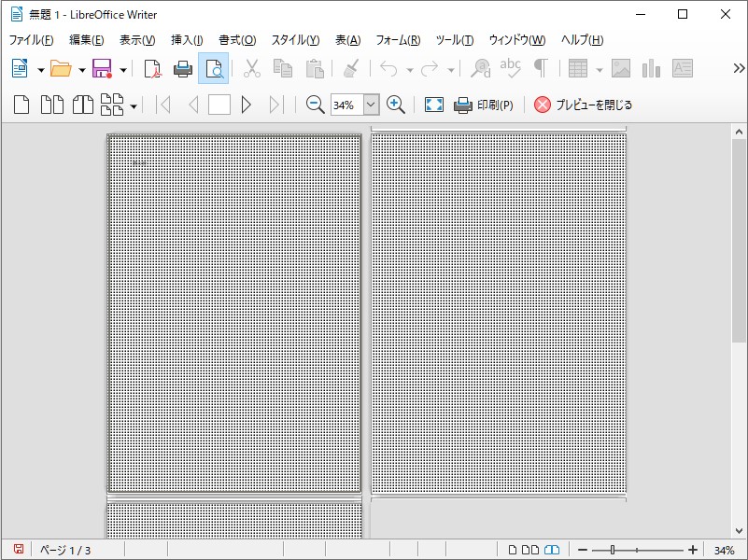Click the Copy icon
The height and width of the screenshot is (560, 748).
point(283,69)
